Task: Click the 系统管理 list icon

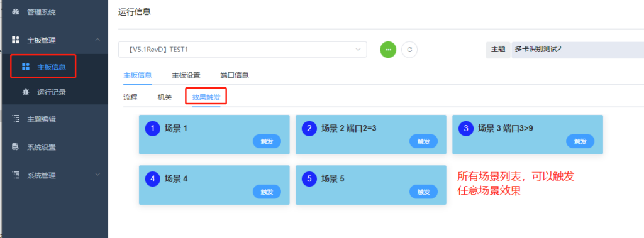Action: 16,175
